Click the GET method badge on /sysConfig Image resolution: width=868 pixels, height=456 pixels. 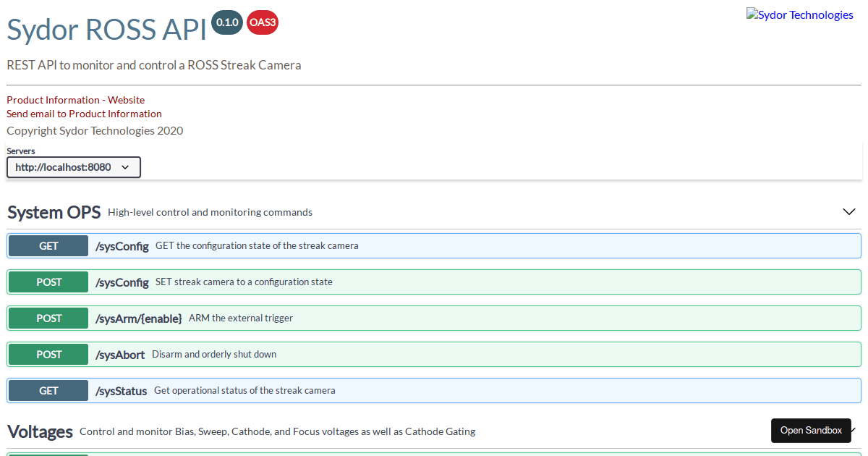(48, 245)
